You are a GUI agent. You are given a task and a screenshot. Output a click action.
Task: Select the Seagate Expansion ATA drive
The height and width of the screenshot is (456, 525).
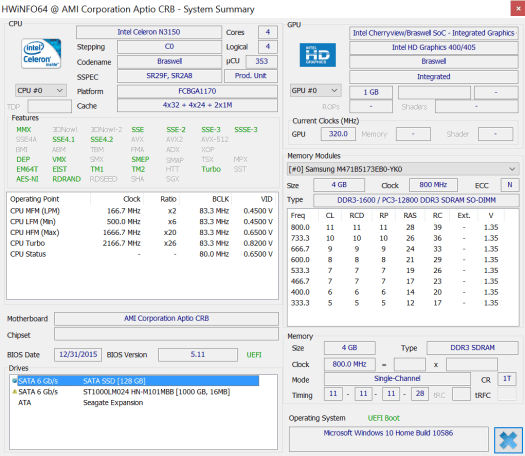click(x=80, y=402)
